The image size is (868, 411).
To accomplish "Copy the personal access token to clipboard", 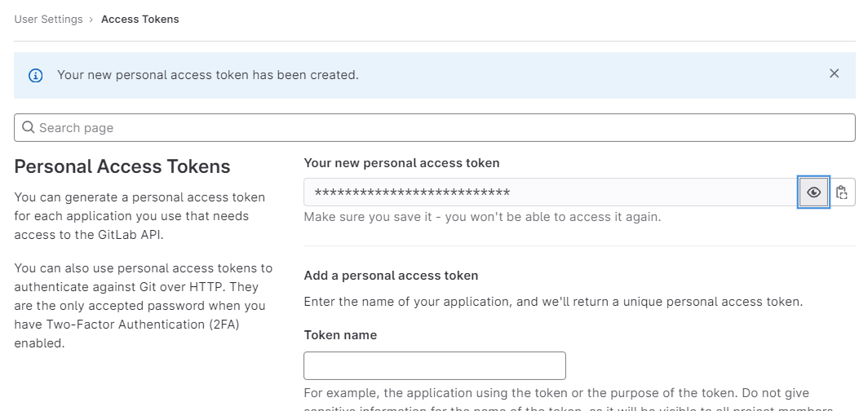I will pos(843,192).
